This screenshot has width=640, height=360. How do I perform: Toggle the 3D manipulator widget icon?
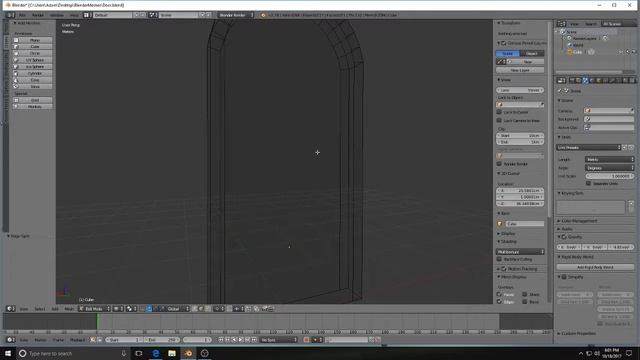click(142, 309)
